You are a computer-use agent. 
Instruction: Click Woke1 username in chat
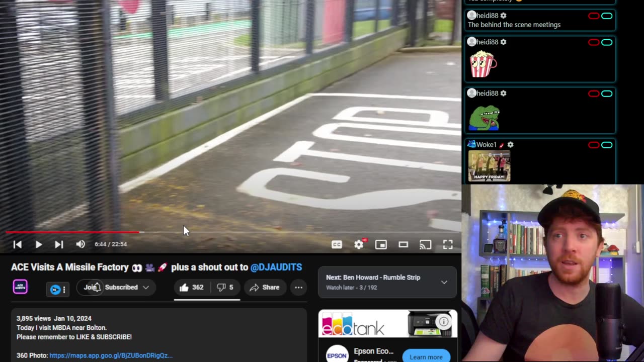486,145
